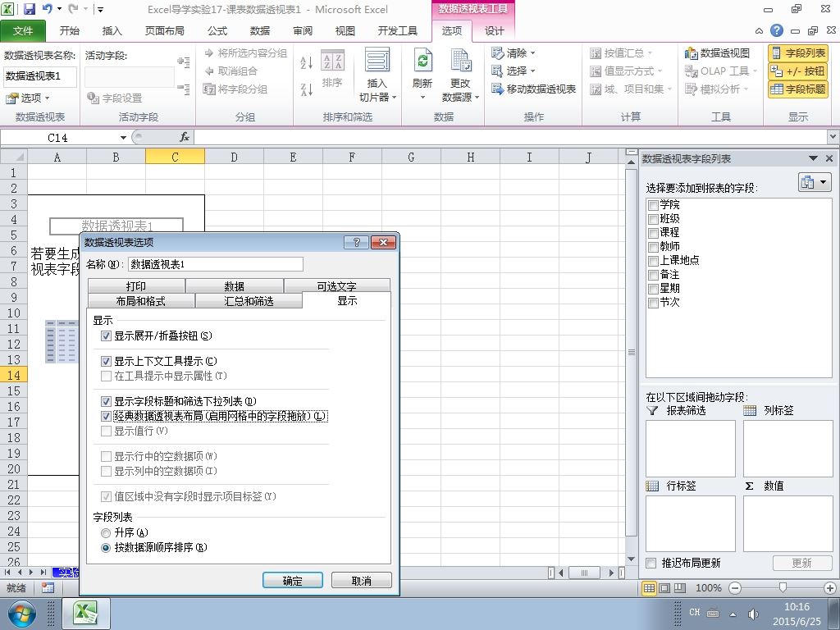Open field list pane options arrow
This screenshot has height=630, width=840.
tap(813, 158)
